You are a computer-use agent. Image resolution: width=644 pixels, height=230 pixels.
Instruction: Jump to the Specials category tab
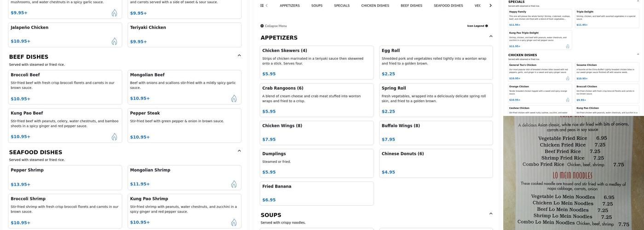[342, 6]
